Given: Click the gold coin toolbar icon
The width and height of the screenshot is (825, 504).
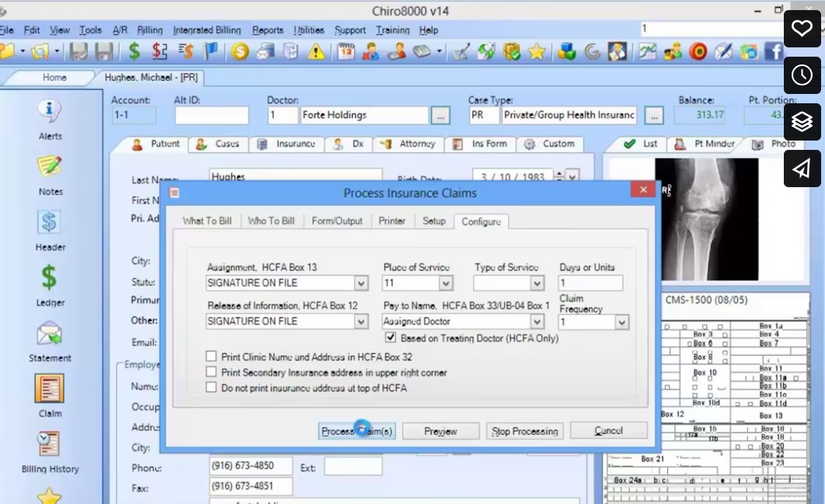Looking at the screenshot, I should 240,51.
